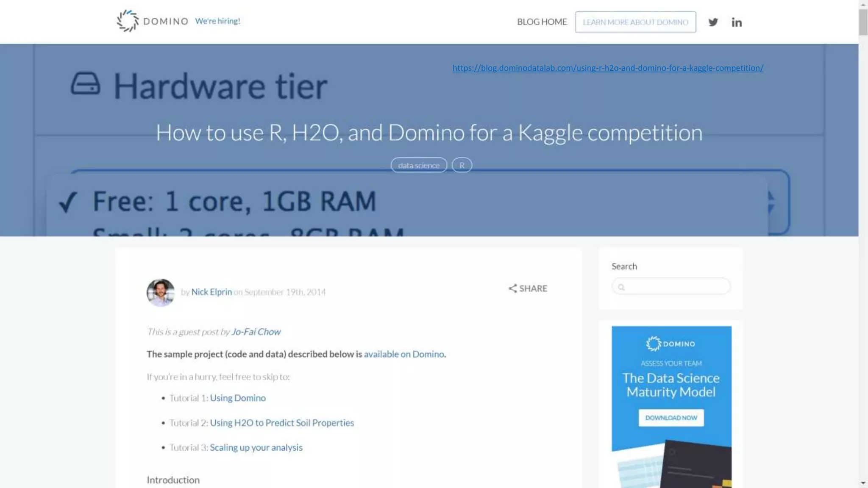Open the Twitter icon link
The height and width of the screenshot is (488, 868).
[713, 22]
